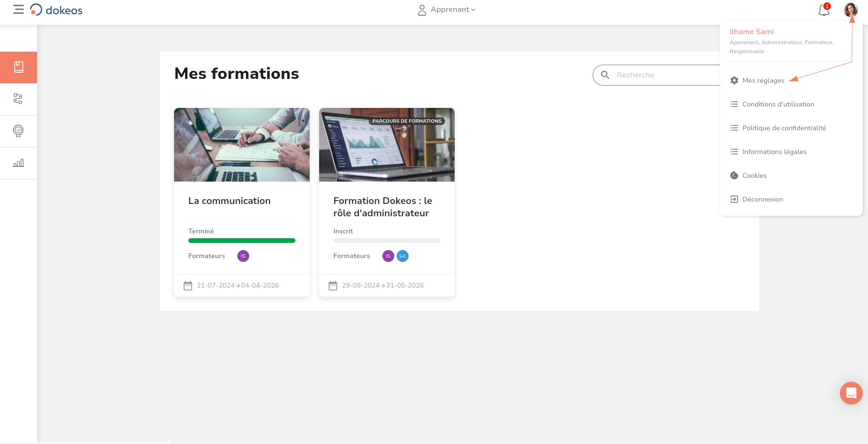Open the learning paths sidebar icon
The width and height of the screenshot is (868, 444).
19,99
